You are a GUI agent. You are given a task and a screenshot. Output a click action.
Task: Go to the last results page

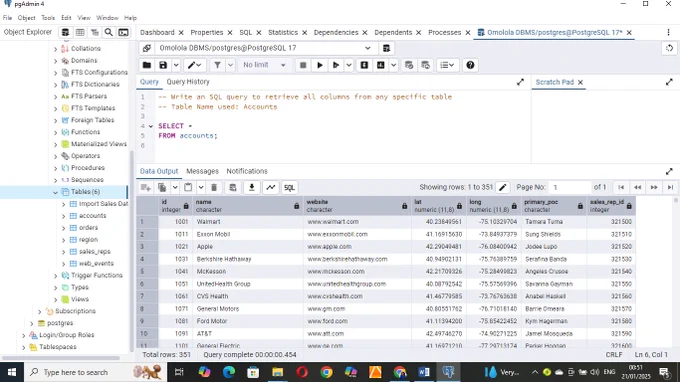(670, 187)
